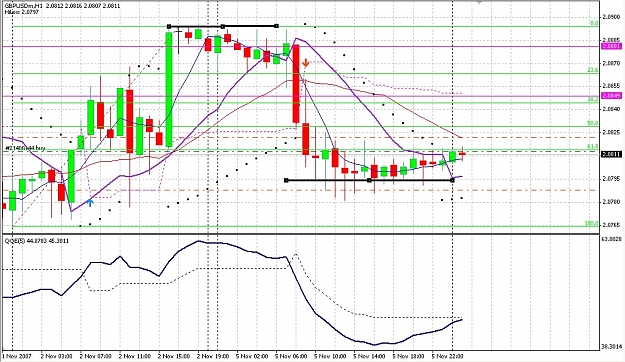Image resolution: width=625 pixels, height=362 pixels.
Task: Click 2.0780 on the price scale
Action: (x=612, y=202)
